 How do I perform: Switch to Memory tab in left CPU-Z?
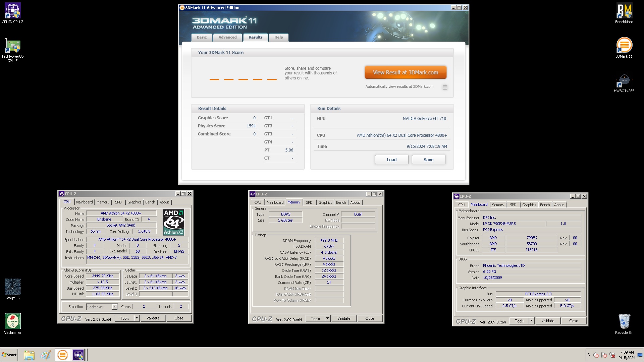coord(103,202)
